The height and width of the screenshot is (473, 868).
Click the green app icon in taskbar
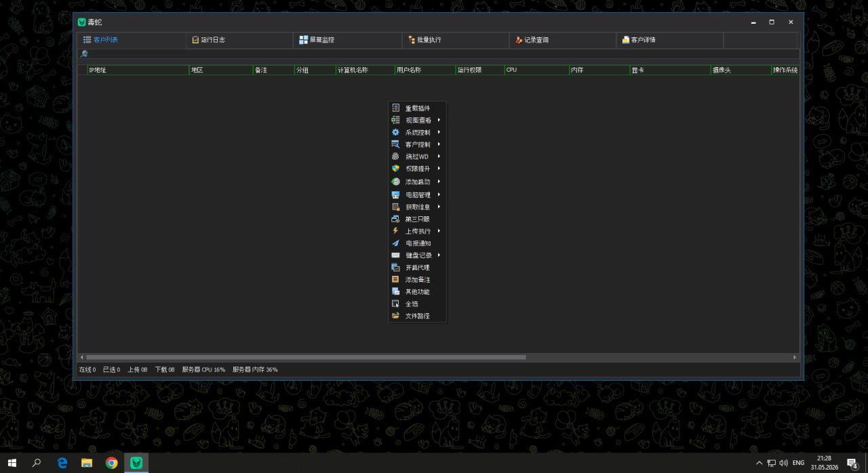coord(136,463)
